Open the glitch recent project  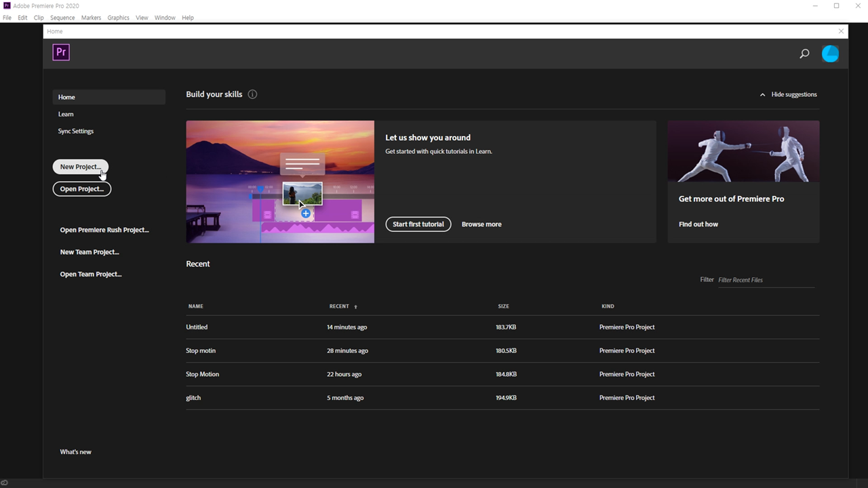pos(193,398)
